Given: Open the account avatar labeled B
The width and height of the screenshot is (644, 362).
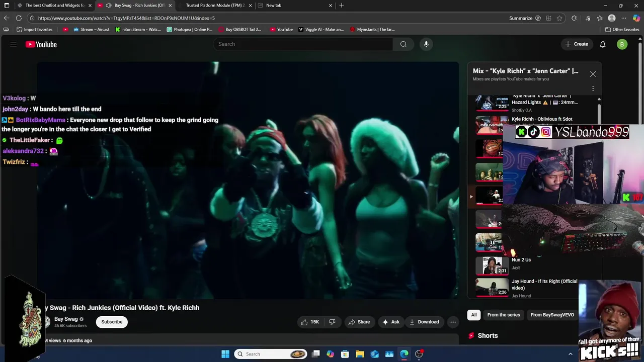Looking at the screenshot, I should pos(622,44).
